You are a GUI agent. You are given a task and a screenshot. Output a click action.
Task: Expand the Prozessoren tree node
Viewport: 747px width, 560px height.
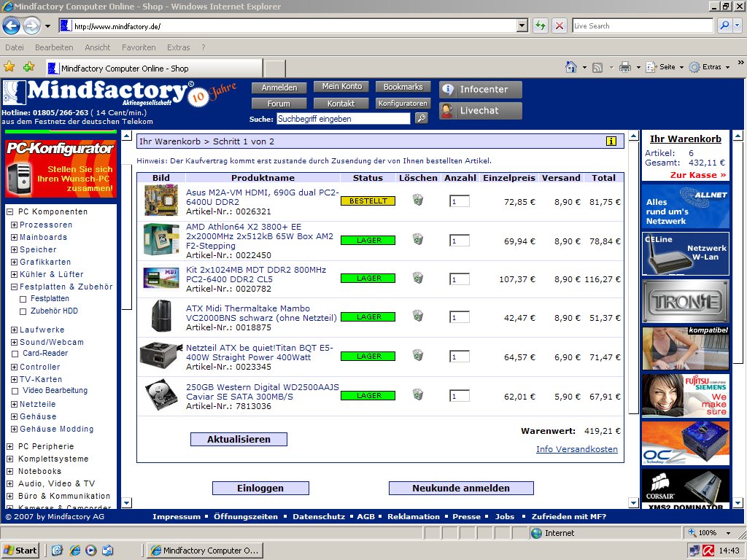pos(15,225)
